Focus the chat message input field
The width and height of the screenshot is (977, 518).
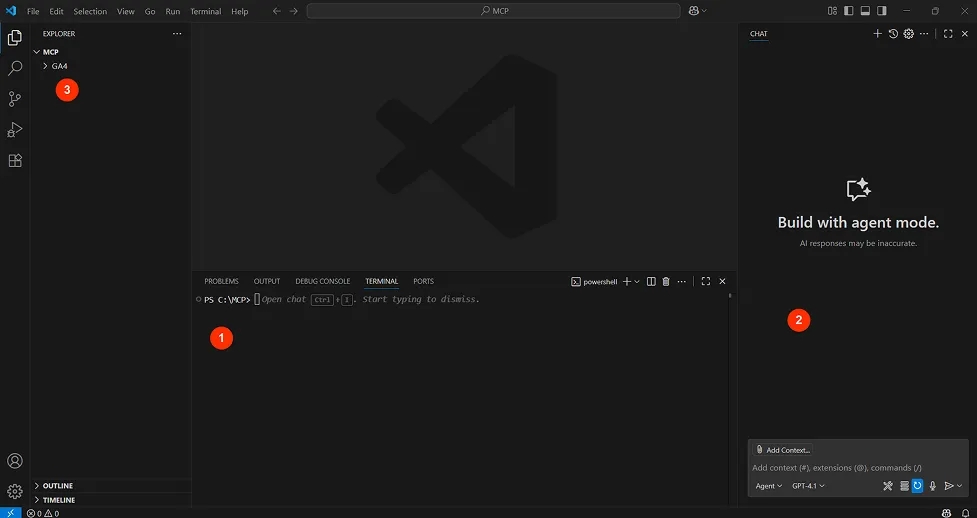[x=859, y=468]
